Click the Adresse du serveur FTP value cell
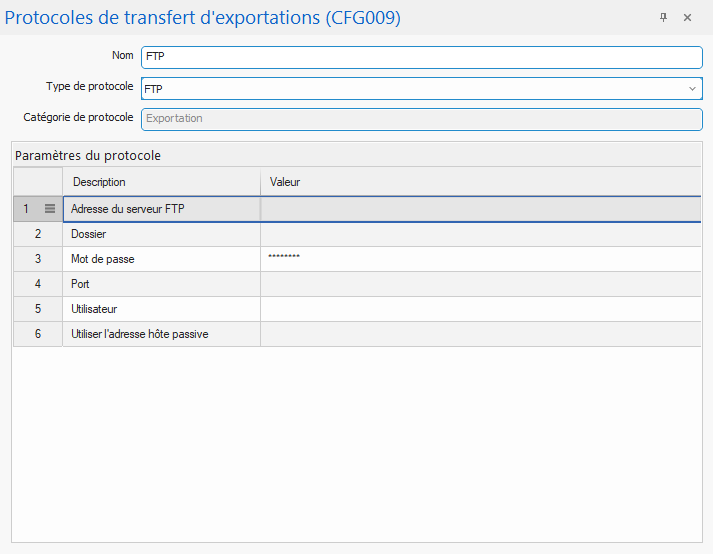The image size is (713, 554). [480, 209]
